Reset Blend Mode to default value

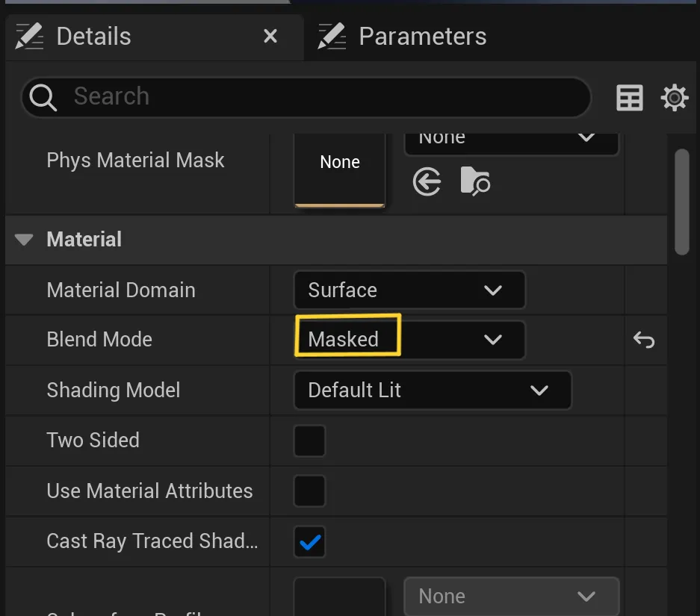click(644, 340)
